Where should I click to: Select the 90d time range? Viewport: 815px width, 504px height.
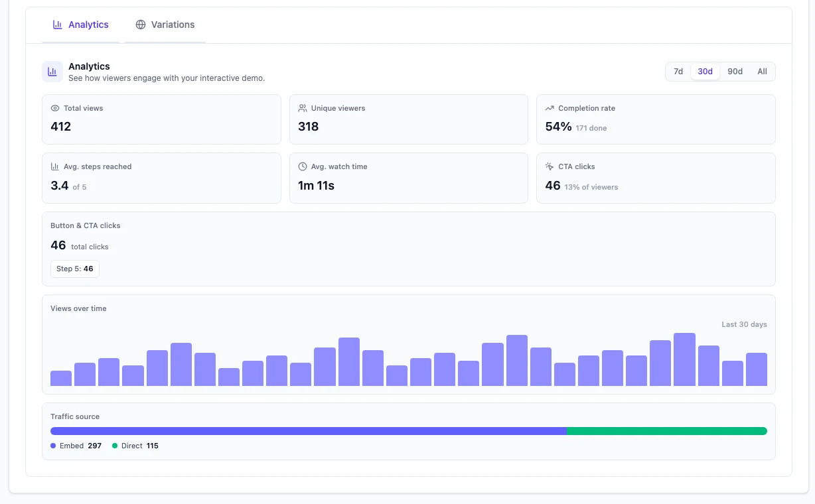(x=735, y=72)
